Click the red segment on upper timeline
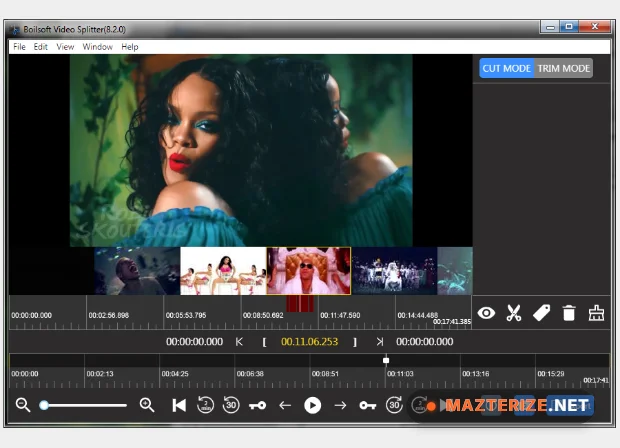620x448 pixels. (300, 304)
